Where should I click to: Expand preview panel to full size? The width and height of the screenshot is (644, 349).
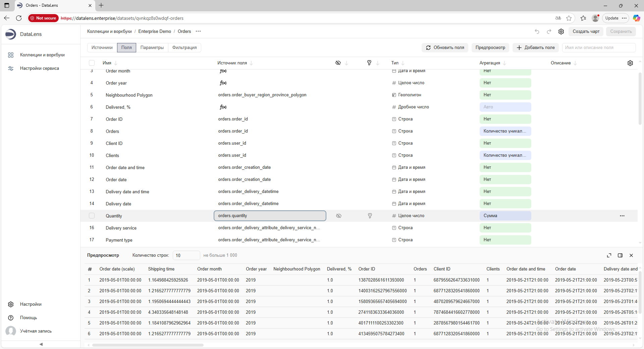coord(609,255)
